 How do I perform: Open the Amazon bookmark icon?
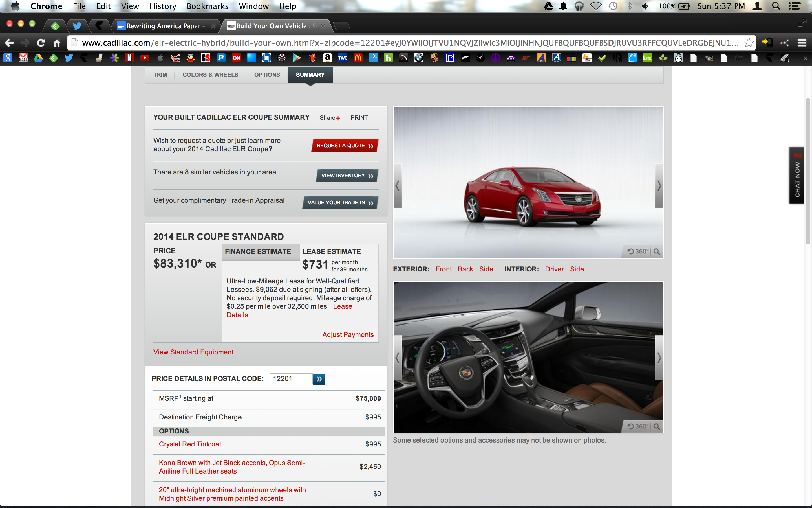click(x=328, y=58)
